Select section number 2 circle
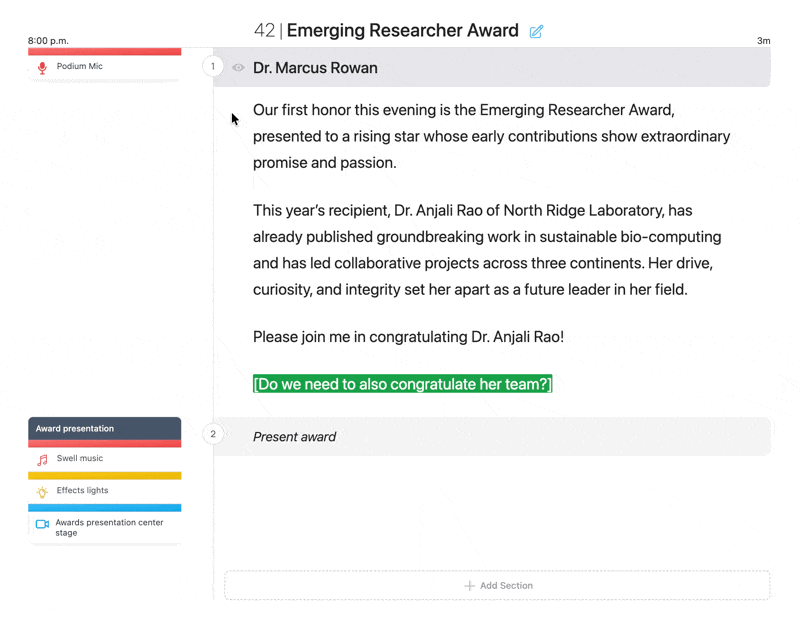The width and height of the screenshot is (800, 643). (212, 435)
